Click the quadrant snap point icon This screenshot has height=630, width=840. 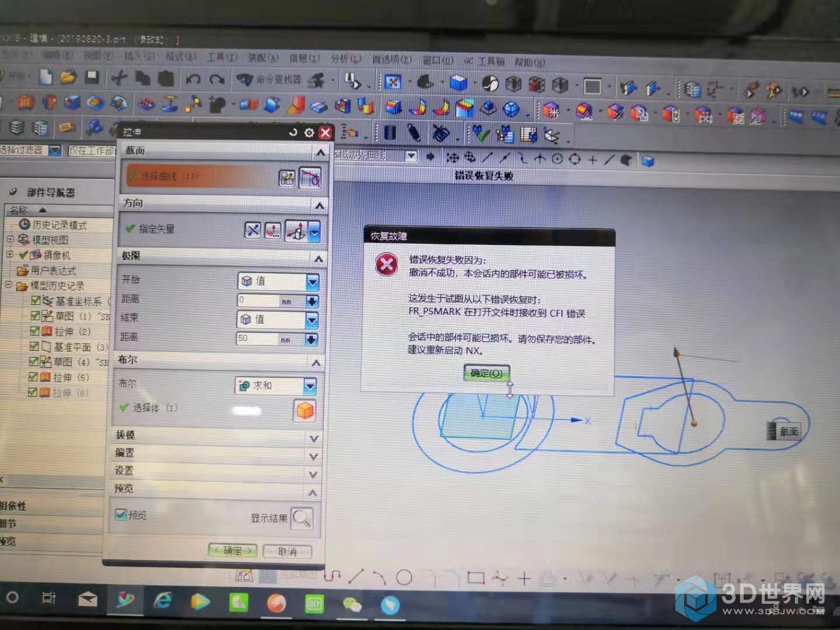pyautogui.click(x=575, y=159)
